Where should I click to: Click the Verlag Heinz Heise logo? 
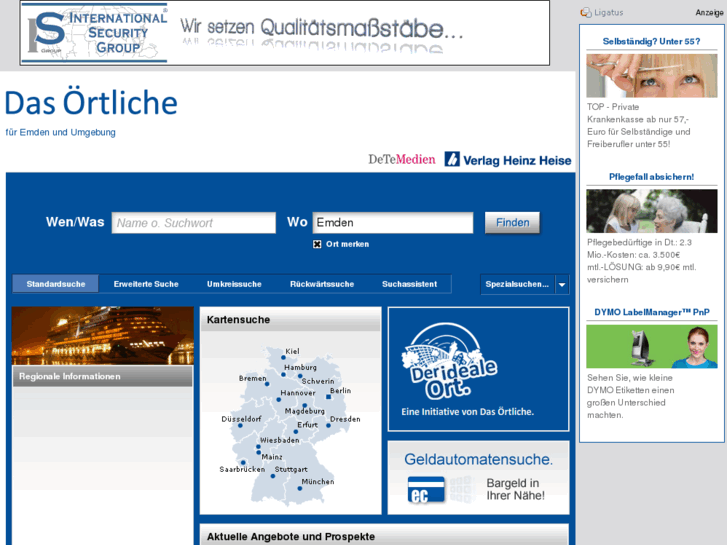click(508, 160)
